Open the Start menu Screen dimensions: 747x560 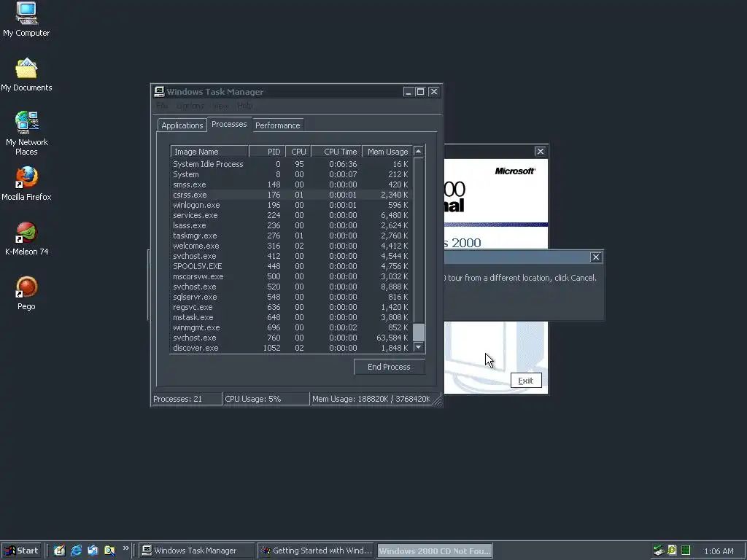tap(21, 551)
